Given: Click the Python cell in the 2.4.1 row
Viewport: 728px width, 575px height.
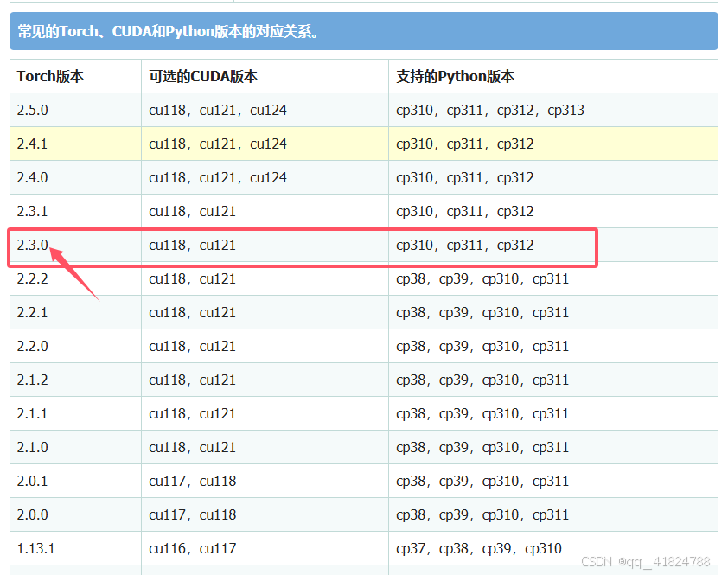Looking at the screenshot, I should coord(553,144).
